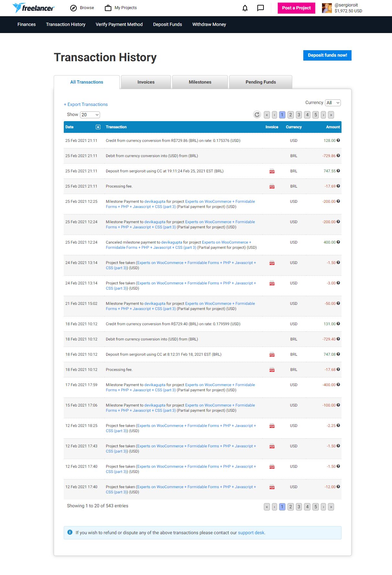The height and width of the screenshot is (575, 392).
Task: Open PDF invoice for -2.25 project fee
Action: point(272,426)
